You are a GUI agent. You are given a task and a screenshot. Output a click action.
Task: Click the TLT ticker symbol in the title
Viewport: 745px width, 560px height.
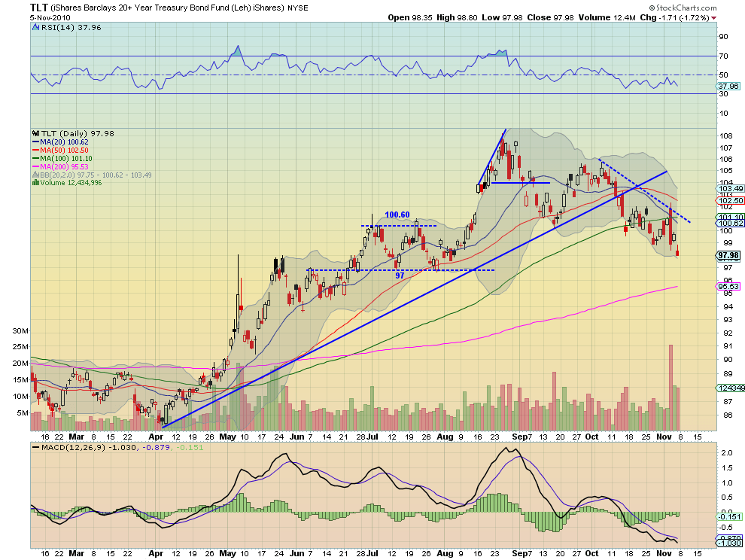[39, 7]
